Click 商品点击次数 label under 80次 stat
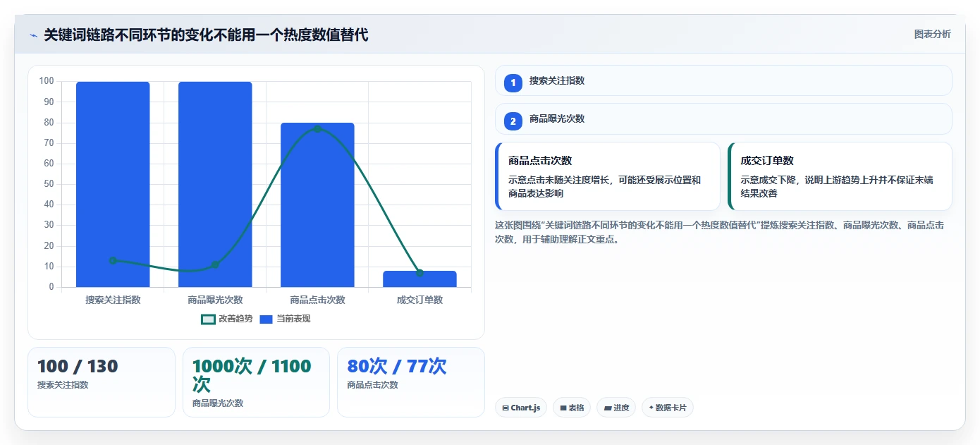The width and height of the screenshot is (980, 445). [x=373, y=385]
